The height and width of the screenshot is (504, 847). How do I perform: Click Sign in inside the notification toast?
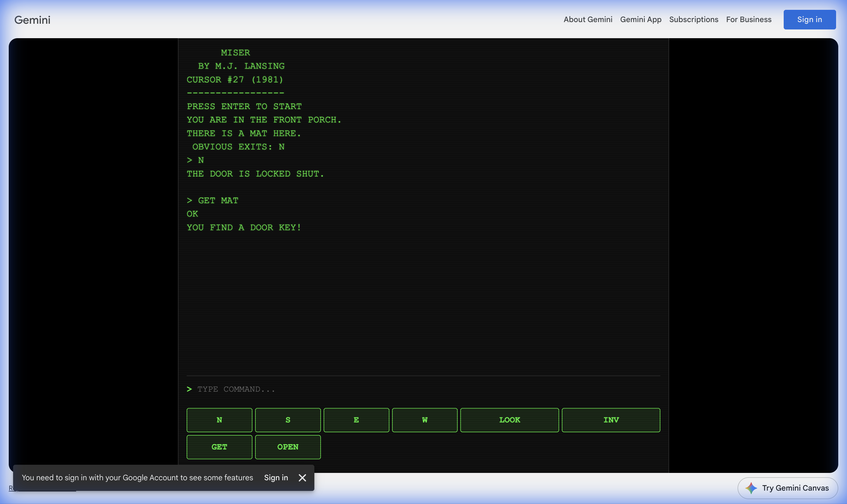click(x=276, y=478)
